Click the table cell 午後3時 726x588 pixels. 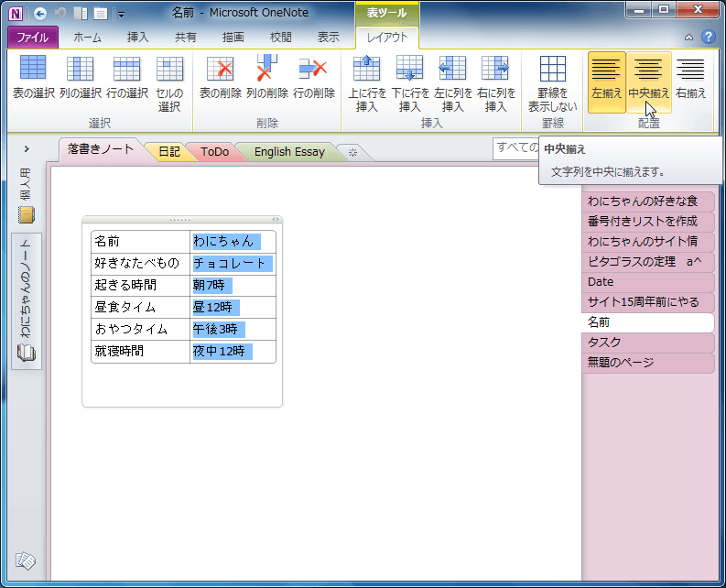(x=233, y=329)
